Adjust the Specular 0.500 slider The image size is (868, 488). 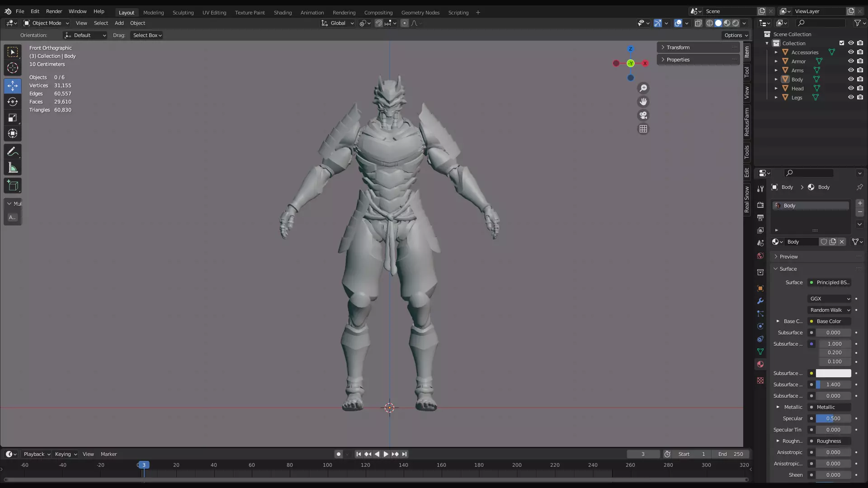(833, 418)
